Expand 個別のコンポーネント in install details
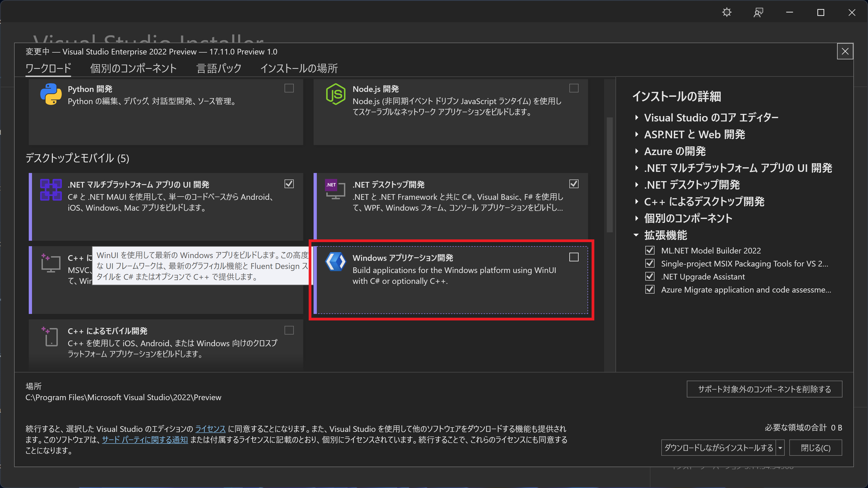The image size is (868, 488). pyautogui.click(x=637, y=218)
